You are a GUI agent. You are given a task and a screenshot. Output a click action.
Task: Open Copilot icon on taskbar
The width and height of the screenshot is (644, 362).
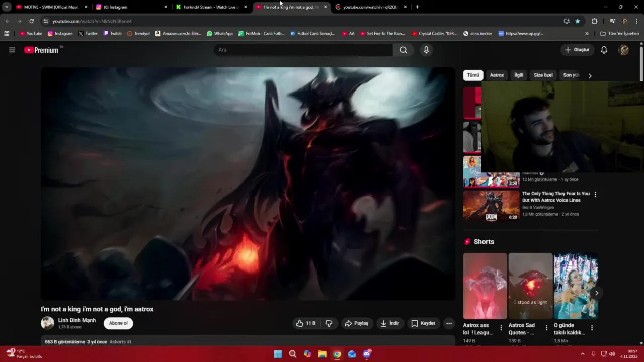[x=307, y=354]
